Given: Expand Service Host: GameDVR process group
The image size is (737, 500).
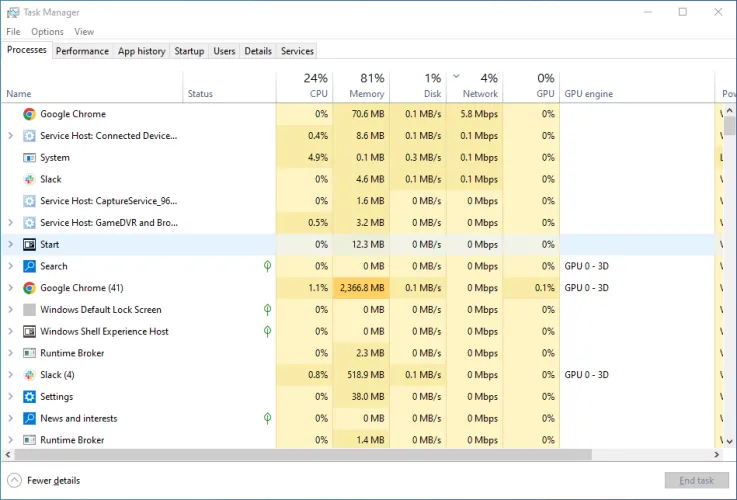Looking at the screenshot, I should tap(10, 223).
